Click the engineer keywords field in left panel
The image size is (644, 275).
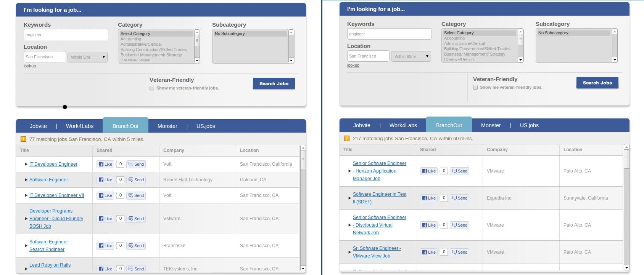click(x=66, y=35)
